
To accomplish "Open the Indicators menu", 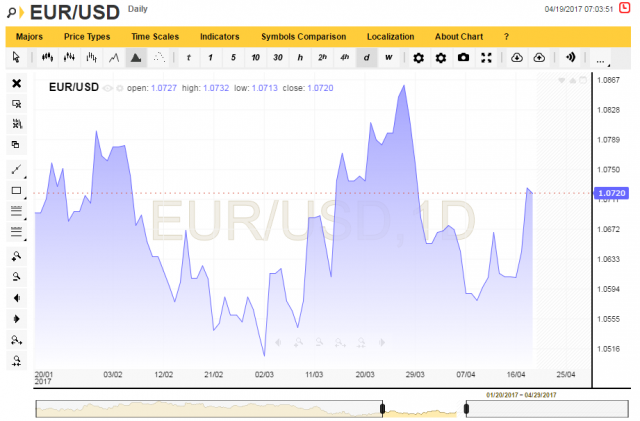I will 220,37.
